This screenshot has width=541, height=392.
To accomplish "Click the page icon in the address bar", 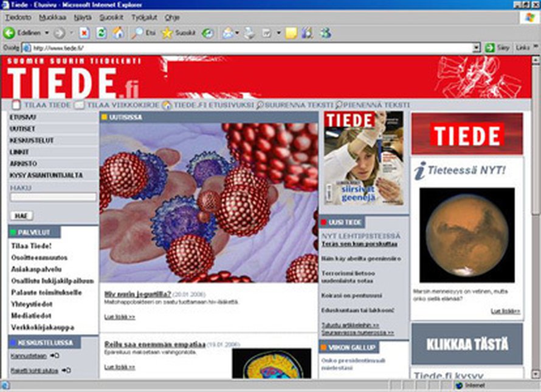I will [27, 47].
